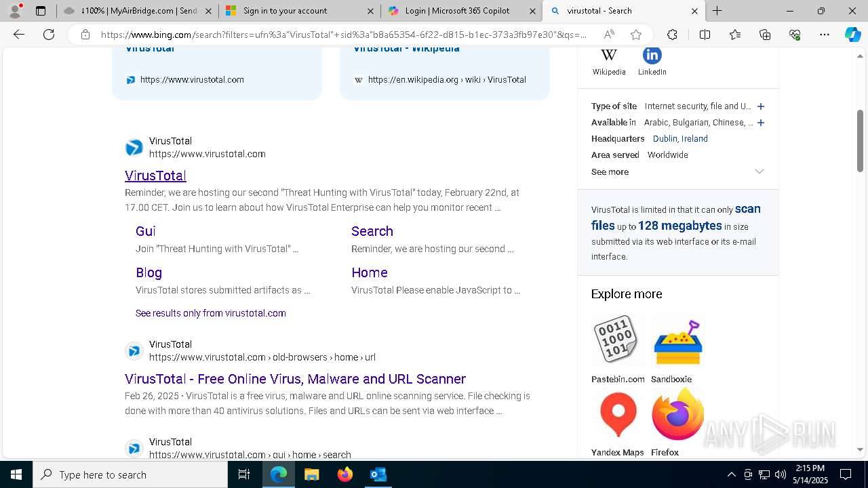Screen dimensions: 868x488
Task: Open the notification center icon
Action: (846, 474)
